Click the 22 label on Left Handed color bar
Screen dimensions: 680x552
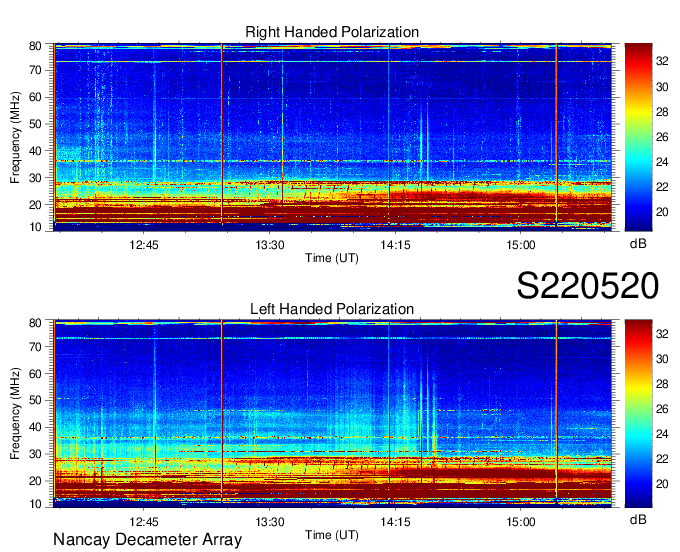click(662, 459)
